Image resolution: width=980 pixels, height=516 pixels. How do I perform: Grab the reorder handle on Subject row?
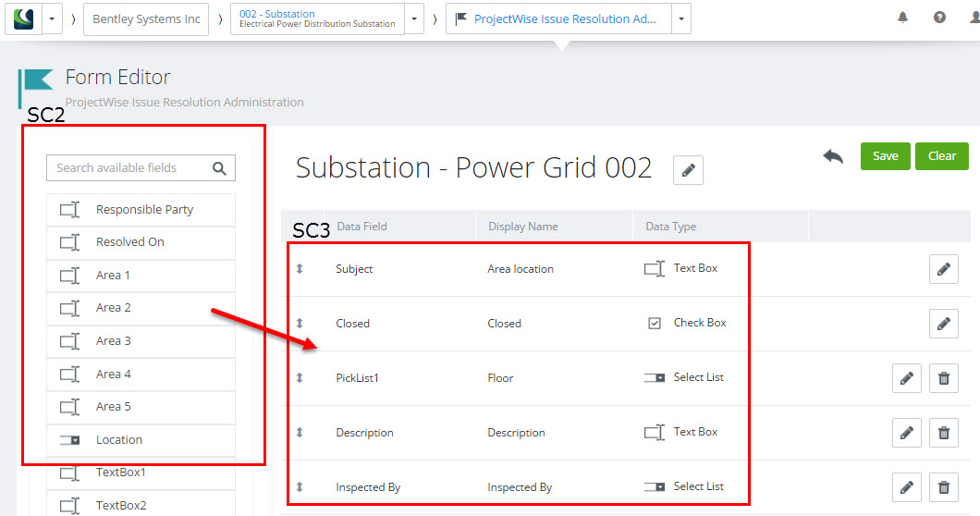tap(300, 268)
